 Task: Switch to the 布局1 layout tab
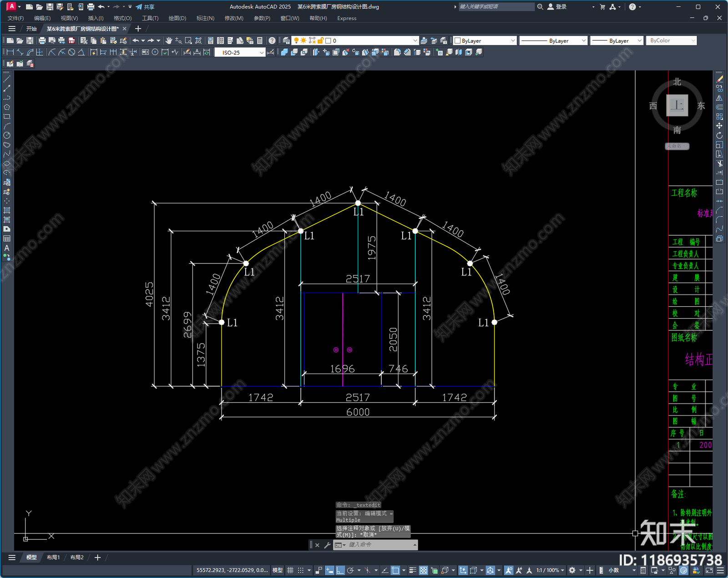pos(53,557)
